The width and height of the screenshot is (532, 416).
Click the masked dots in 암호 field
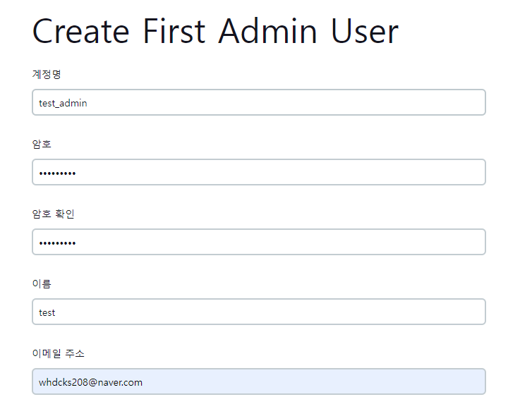tap(57, 173)
